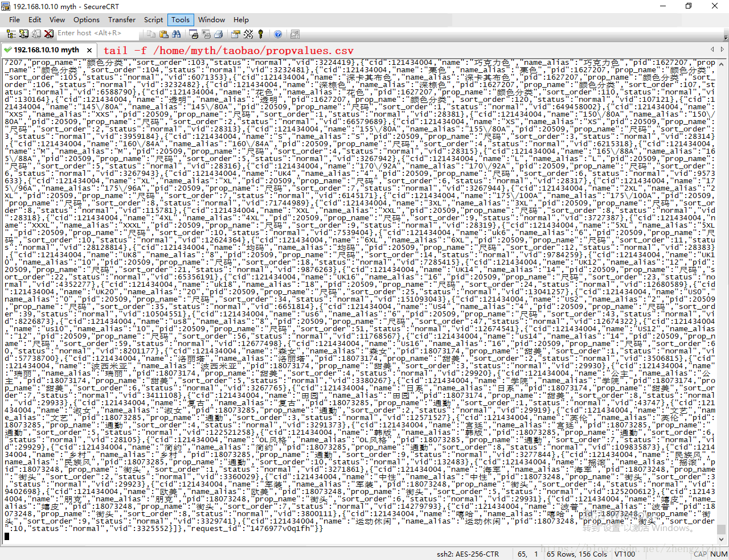Click the tab scroll right arrow

point(722,50)
